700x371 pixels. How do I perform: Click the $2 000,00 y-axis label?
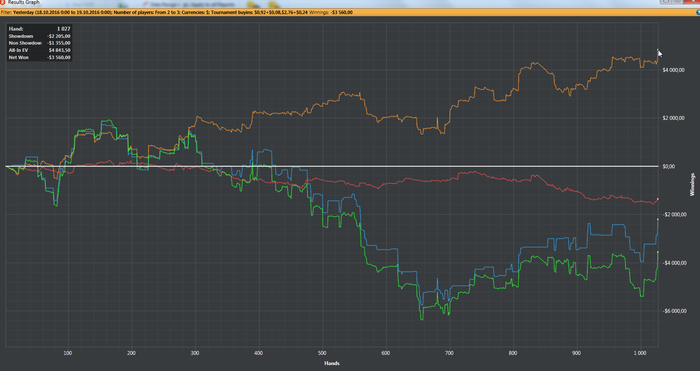(x=674, y=118)
